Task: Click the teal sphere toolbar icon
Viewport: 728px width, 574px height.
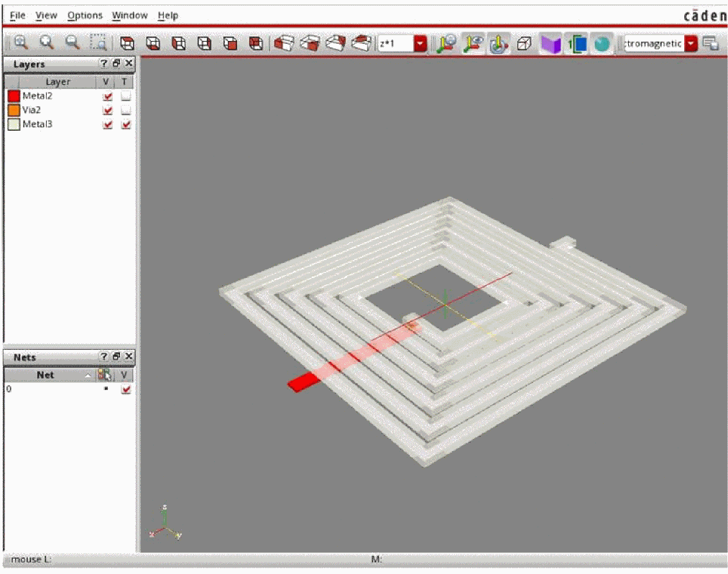Action: click(602, 44)
